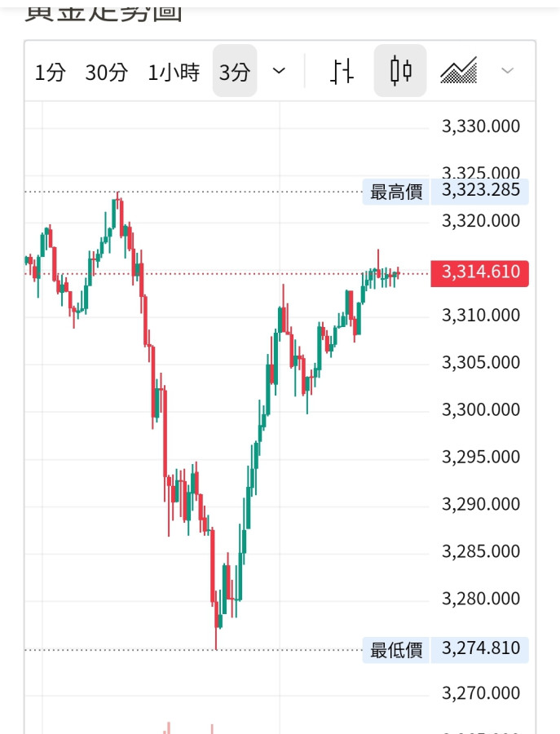Switch to the area chart icon
Screen dimensions: 560x734
click(458, 72)
